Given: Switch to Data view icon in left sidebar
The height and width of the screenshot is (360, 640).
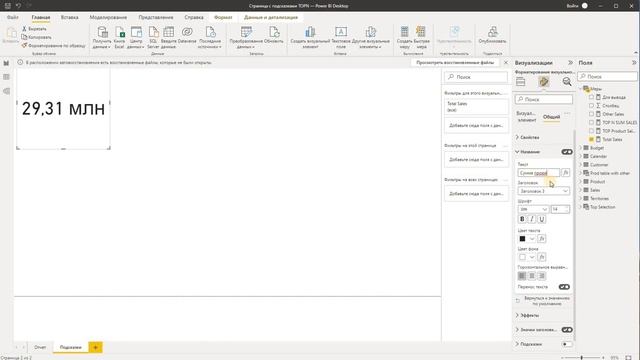Looking at the screenshot, I should [6, 77].
